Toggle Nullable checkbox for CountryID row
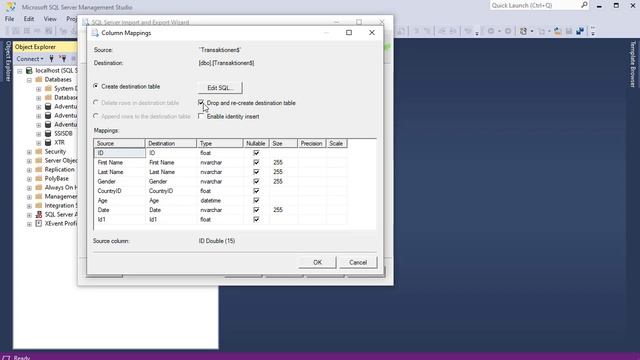640x360 pixels. (256, 191)
